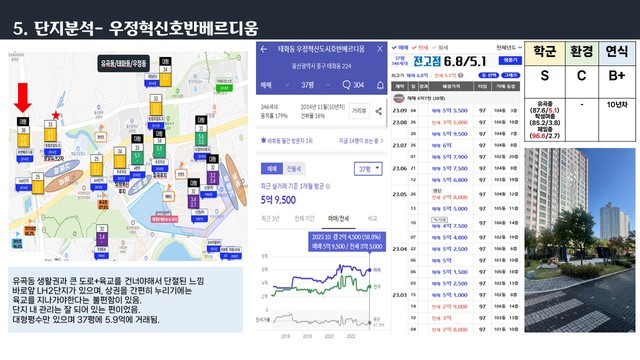The width and height of the screenshot is (640, 360).
Task: Click the 연식 header cell
Action: [x=617, y=52]
